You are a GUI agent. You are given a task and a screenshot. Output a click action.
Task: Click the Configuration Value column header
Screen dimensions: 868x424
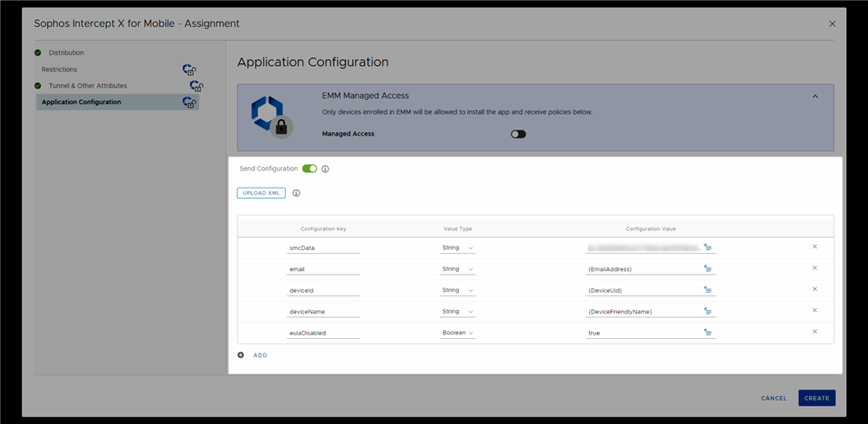coord(651,229)
